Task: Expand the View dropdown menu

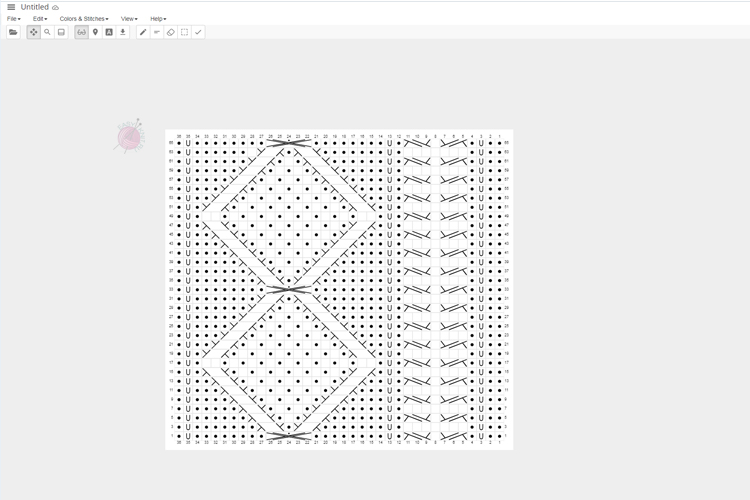Action: pos(129,19)
